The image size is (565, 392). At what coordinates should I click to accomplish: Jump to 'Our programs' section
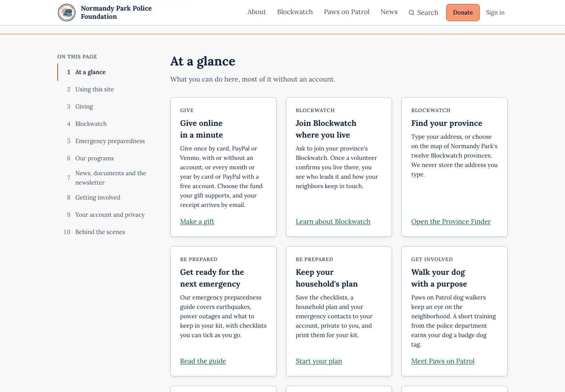95,158
